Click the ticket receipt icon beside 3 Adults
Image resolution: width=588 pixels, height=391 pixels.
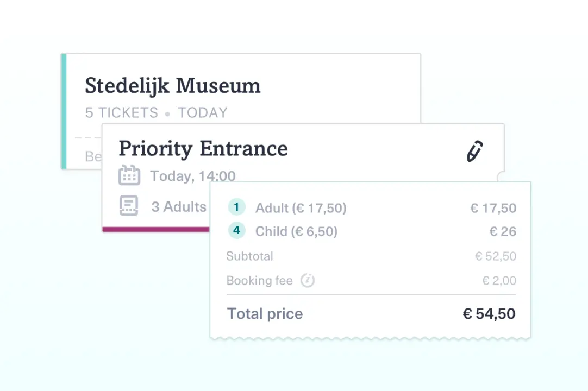tap(129, 205)
